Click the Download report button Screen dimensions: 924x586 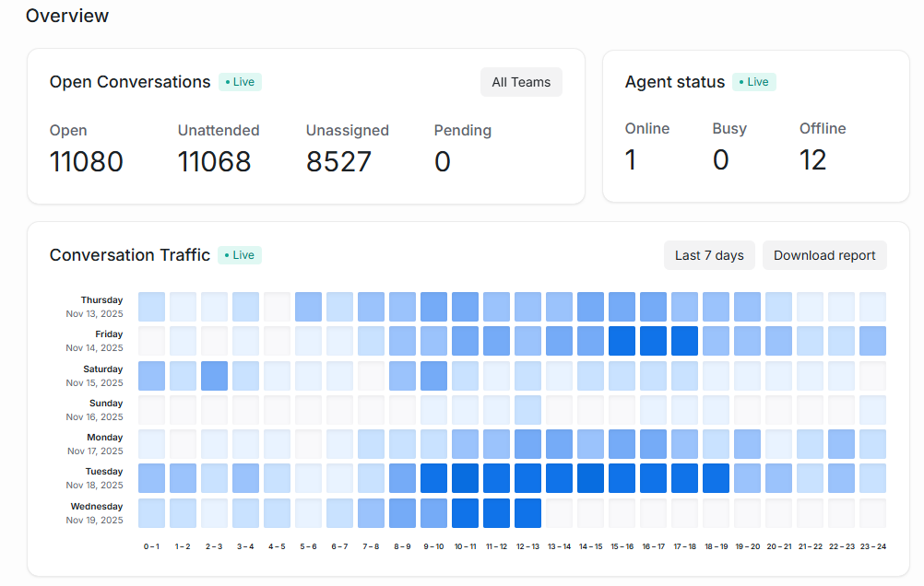click(x=824, y=255)
